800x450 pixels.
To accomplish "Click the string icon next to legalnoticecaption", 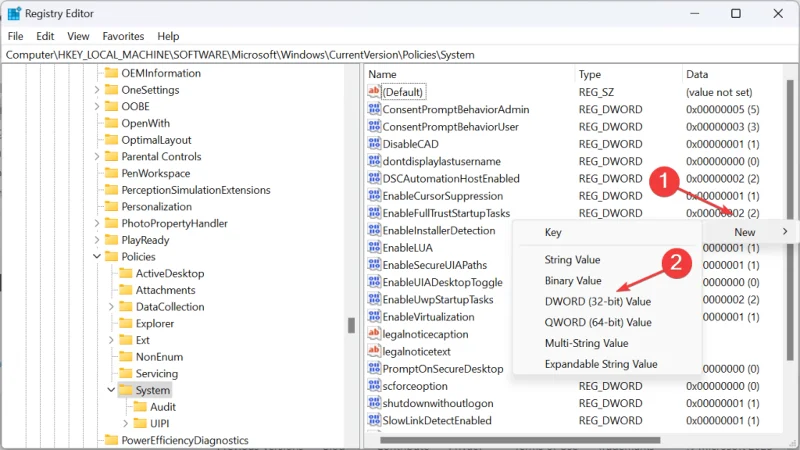I will pyautogui.click(x=375, y=334).
